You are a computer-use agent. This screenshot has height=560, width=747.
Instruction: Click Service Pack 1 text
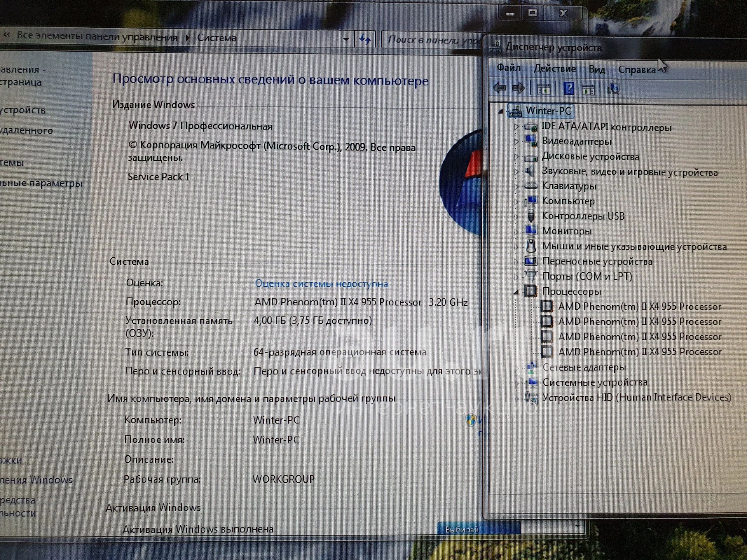click(158, 176)
